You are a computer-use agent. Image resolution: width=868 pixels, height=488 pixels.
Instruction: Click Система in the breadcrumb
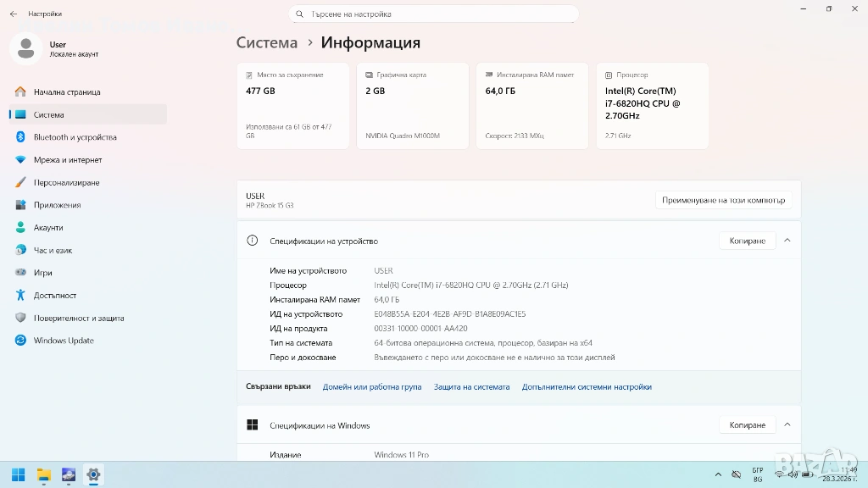(x=267, y=42)
